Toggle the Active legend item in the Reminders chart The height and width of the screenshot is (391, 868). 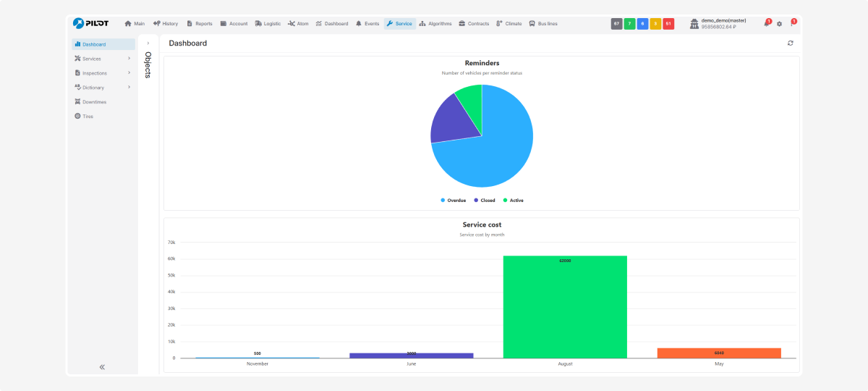tap(513, 200)
